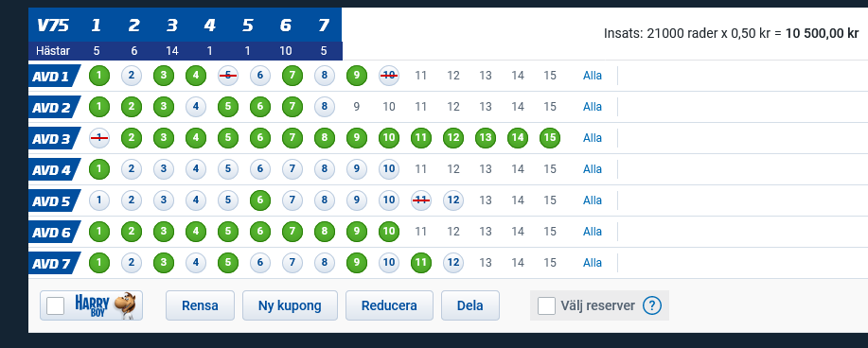This screenshot has width=868, height=348.
Task: Open the Reducera option
Action: click(389, 305)
